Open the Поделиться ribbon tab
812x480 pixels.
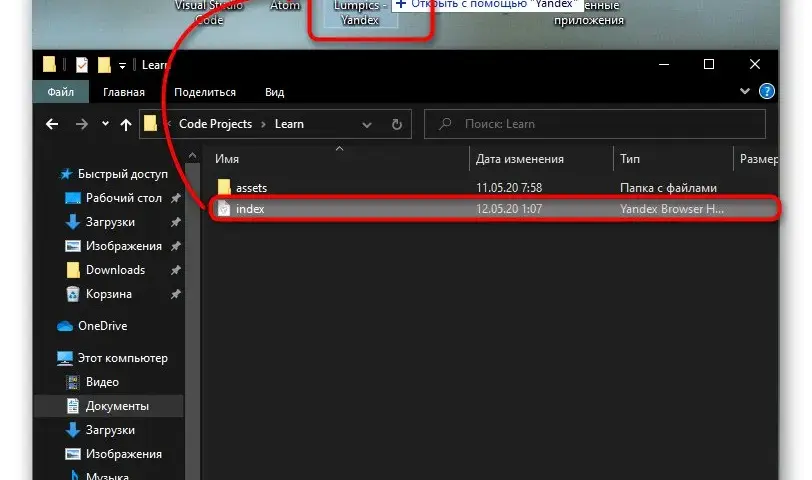205,92
